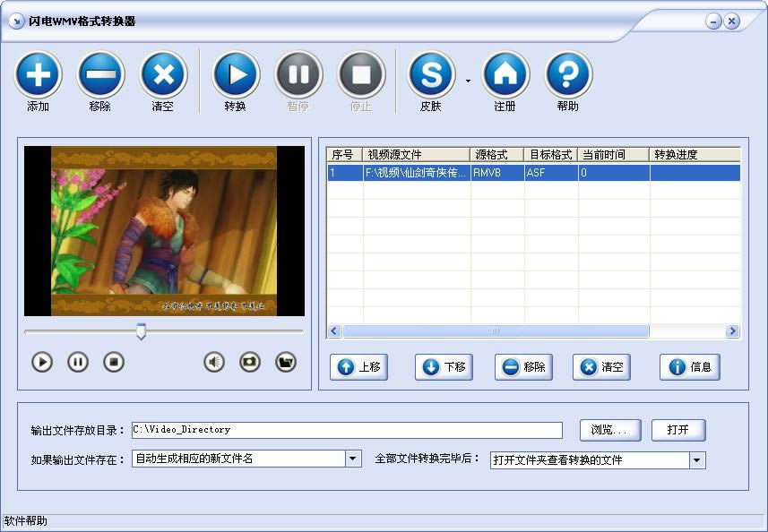Open the snapshot folder icon under preview

tap(286, 362)
